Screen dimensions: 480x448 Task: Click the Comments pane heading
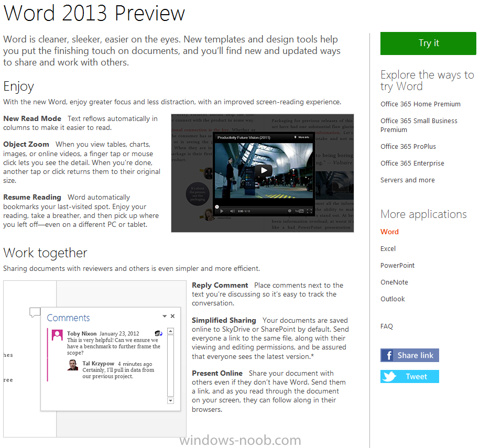(x=68, y=318)
